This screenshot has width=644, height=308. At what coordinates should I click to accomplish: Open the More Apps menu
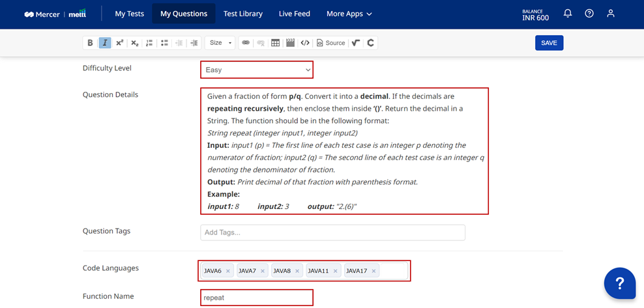click(349, 14)
